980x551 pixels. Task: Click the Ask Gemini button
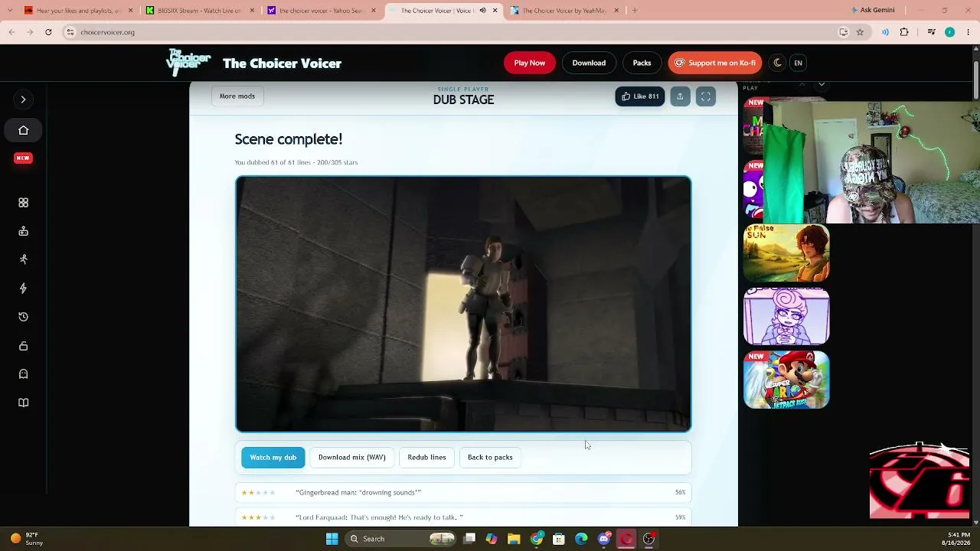(873, 11)
